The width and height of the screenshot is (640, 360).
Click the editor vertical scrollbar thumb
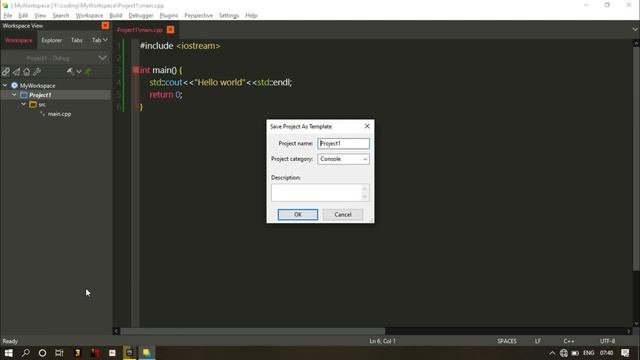[x=636, y=157]
